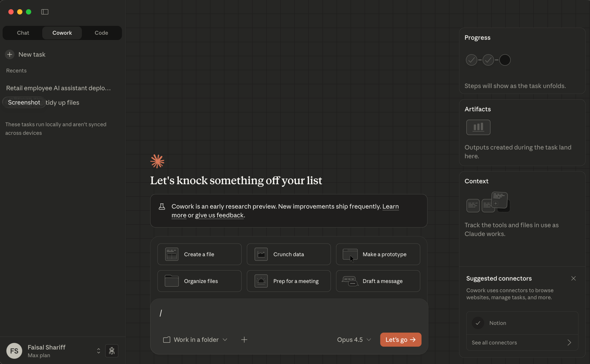
Task: Open the Opus 4.5 model selector
Action: tap(354, 340)
